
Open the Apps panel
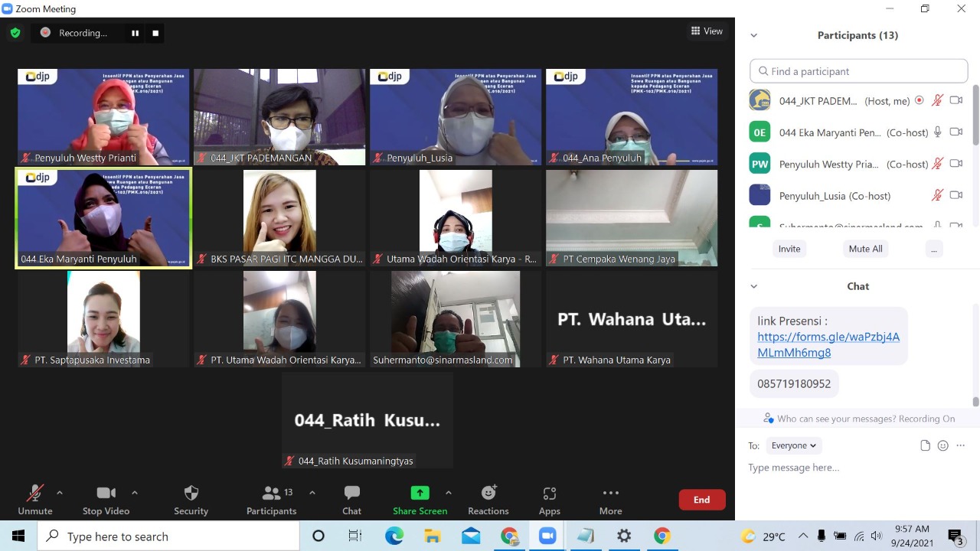(549, 499)
